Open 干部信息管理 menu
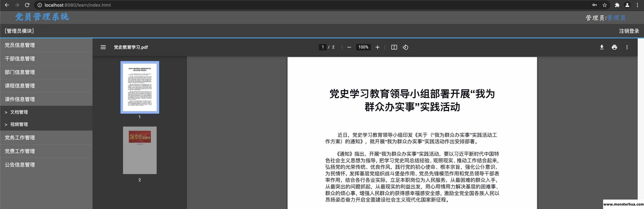The width and height of the screenshot is (644, 209). pos(46,59)
